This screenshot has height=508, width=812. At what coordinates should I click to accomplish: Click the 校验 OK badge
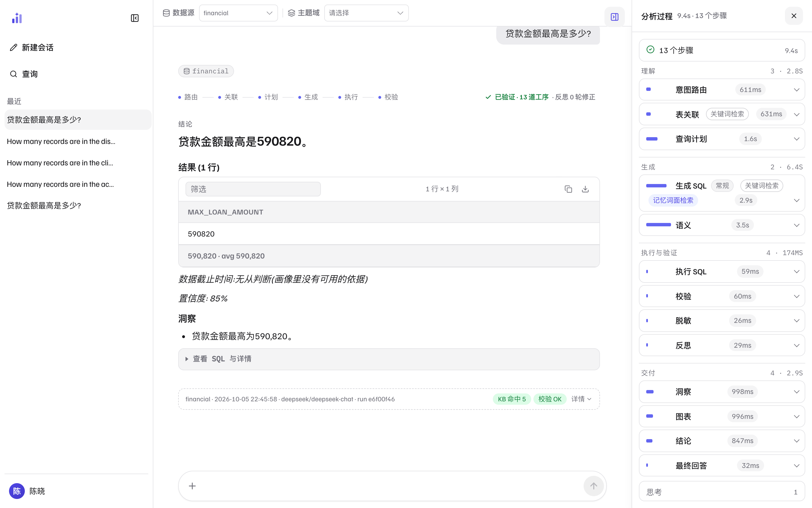click(x=550, y=399)
